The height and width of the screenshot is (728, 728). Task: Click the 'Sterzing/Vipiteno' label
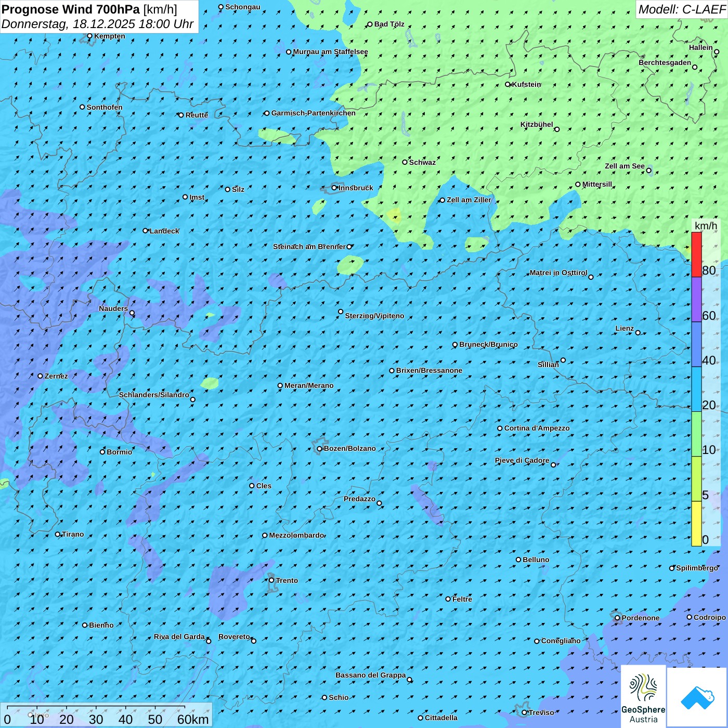point(374,316)
